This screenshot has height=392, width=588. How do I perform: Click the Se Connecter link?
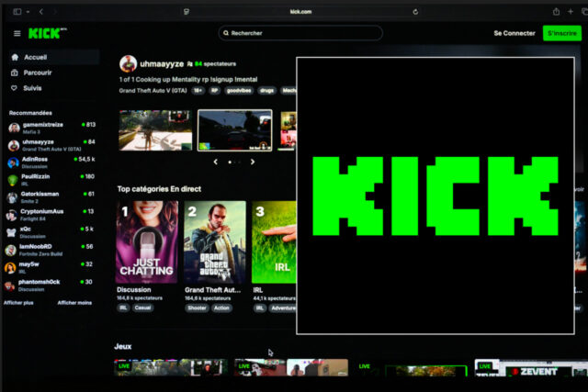pos(514,33)
